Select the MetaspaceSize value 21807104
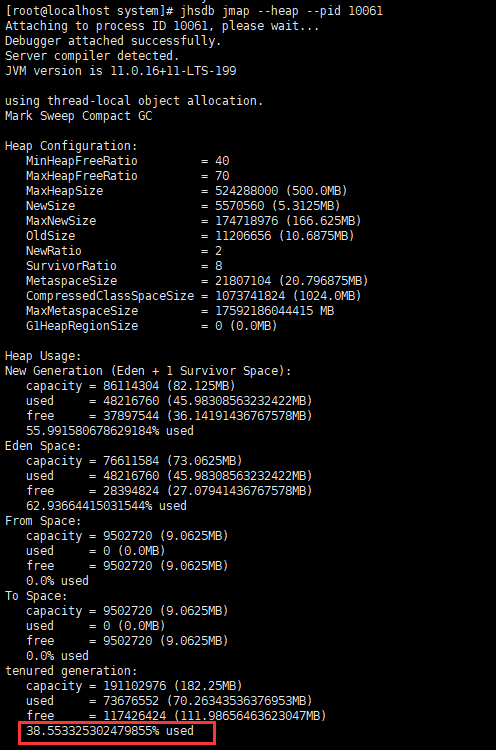This screenshot has width=496, height=750. tap(243, 281)
